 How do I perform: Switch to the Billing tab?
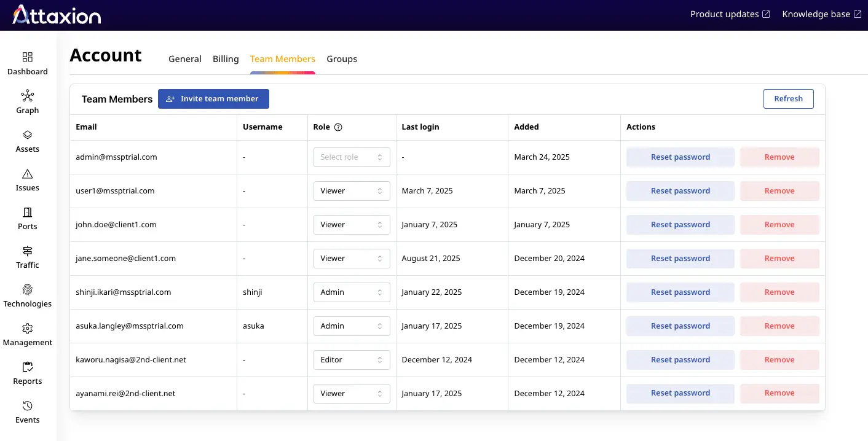(226, 59)
